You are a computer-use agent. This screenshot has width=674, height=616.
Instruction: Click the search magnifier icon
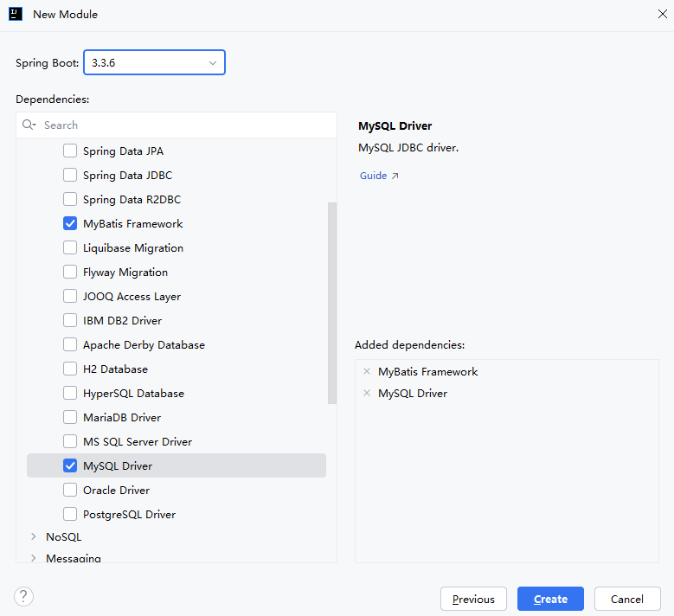tap(29, 125)
